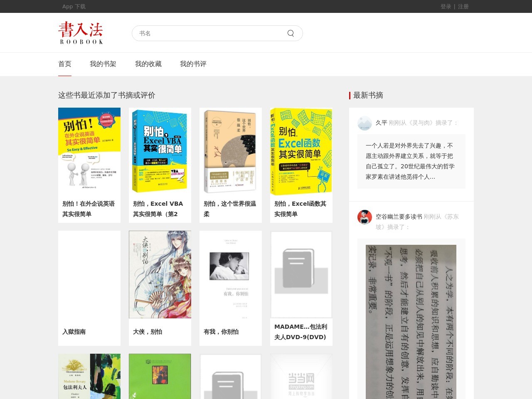The image size is (532, 399).
Task: Click the 注册 link
Action: (x=463, y=6)
